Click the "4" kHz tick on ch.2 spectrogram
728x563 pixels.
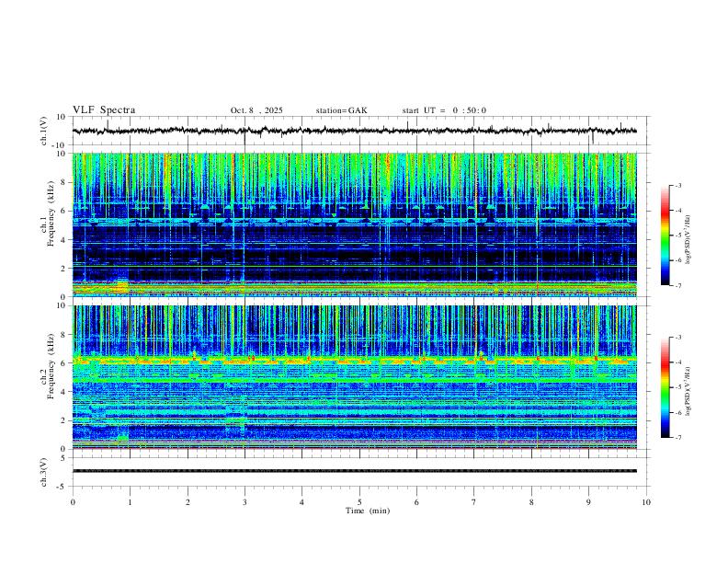[x=63, y=392]
